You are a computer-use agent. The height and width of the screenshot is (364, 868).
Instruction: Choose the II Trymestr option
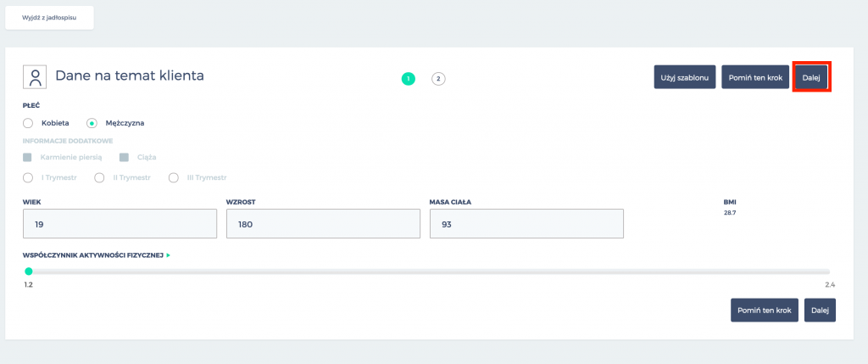(99, 177)
